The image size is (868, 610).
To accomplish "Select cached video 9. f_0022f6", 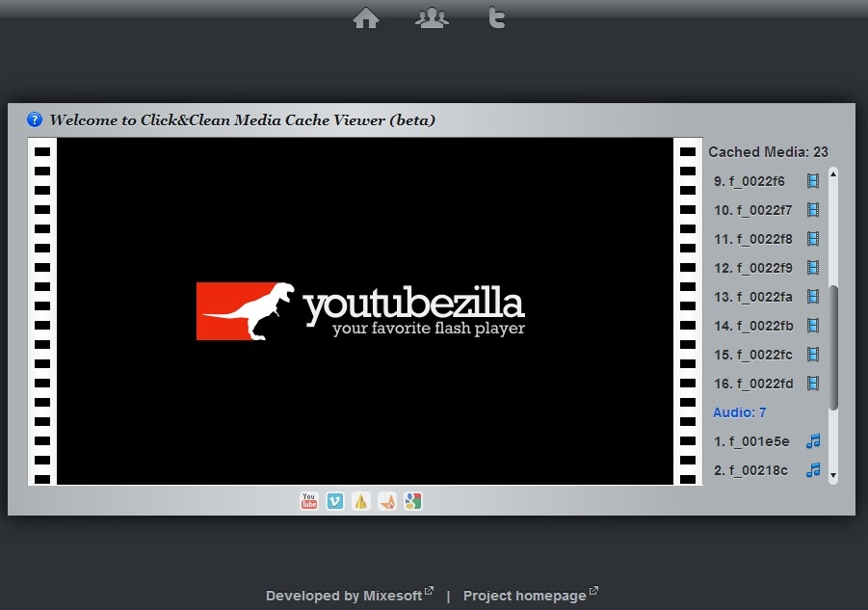I will [x=749, y=181].
